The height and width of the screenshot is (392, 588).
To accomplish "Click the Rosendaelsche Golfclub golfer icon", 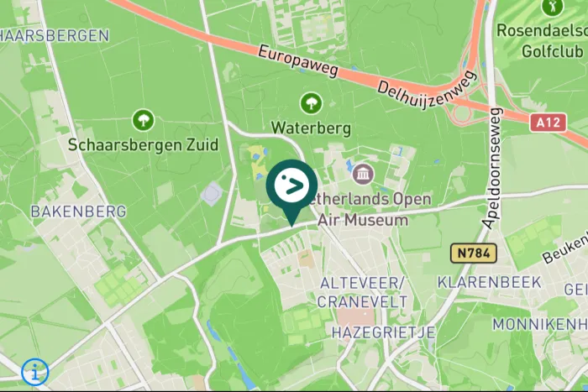I will coord(552,6).
